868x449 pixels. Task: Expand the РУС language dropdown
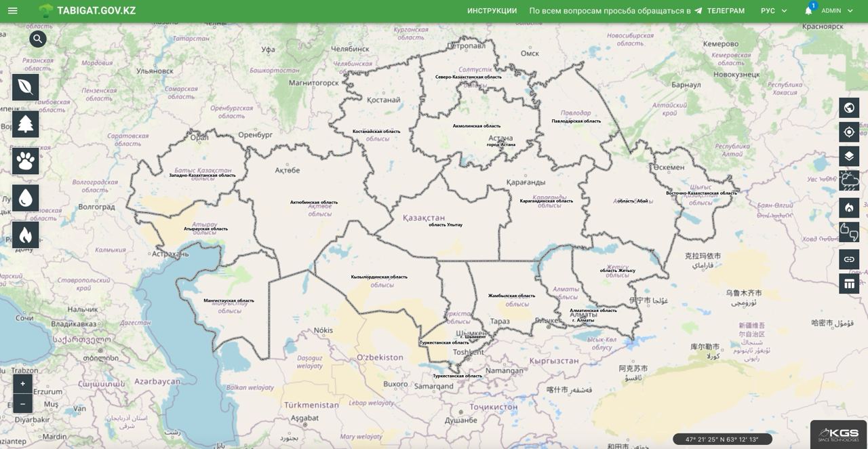click(774, 11)
